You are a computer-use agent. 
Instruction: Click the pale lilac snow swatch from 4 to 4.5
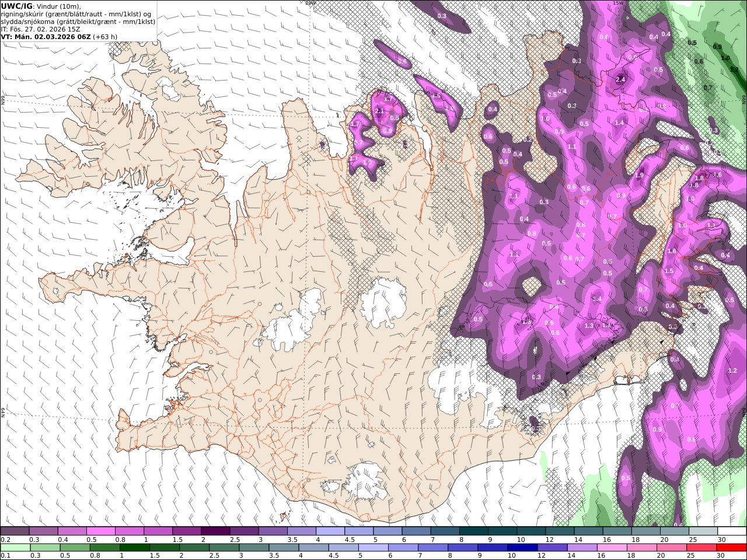(330, 531)
